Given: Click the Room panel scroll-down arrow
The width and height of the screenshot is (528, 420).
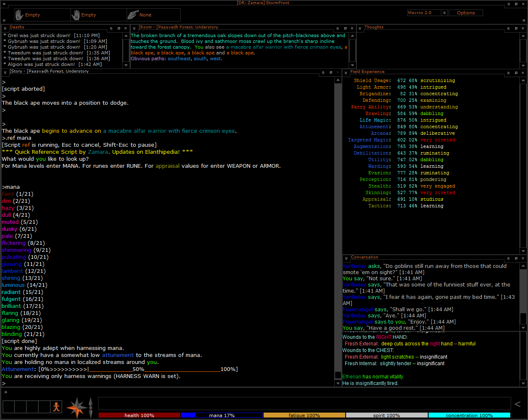Looking at the screenshot, I should pos(352,65).
